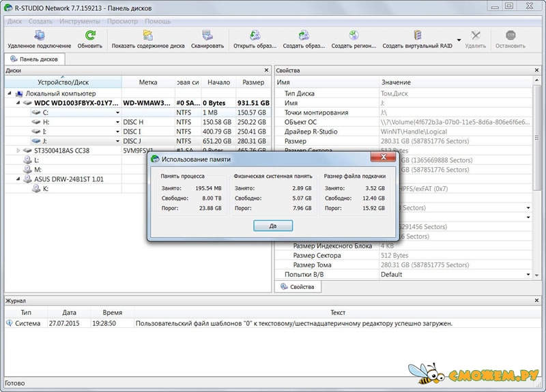
Task: Expand the ST3500418AS CC38 disk node
Action: point(18,151)
